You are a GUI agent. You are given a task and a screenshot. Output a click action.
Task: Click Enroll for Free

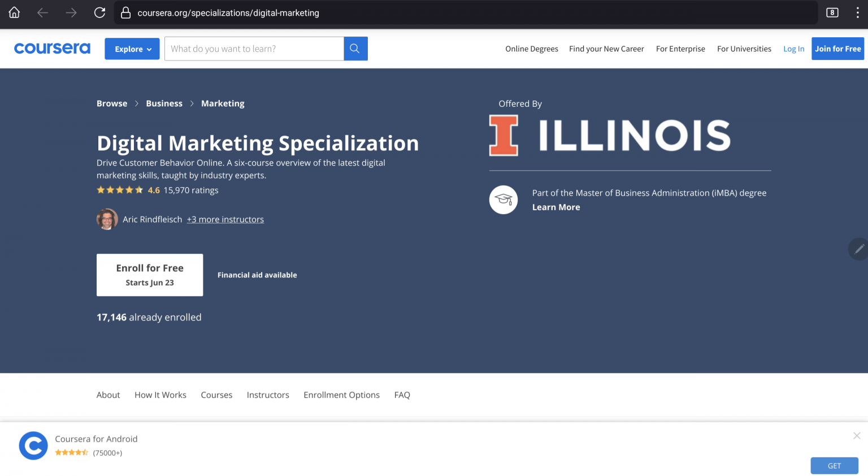[149, 275]
